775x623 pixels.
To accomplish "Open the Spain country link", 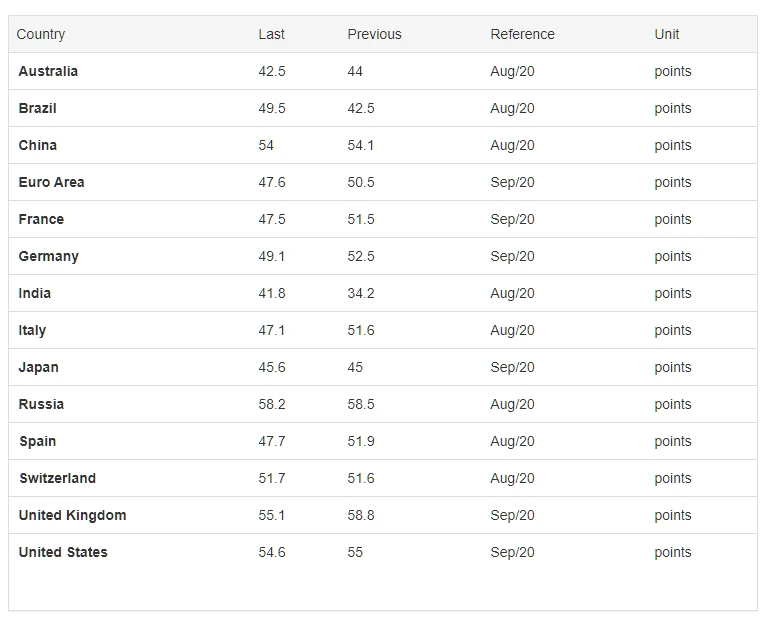I will pos(38,442).
